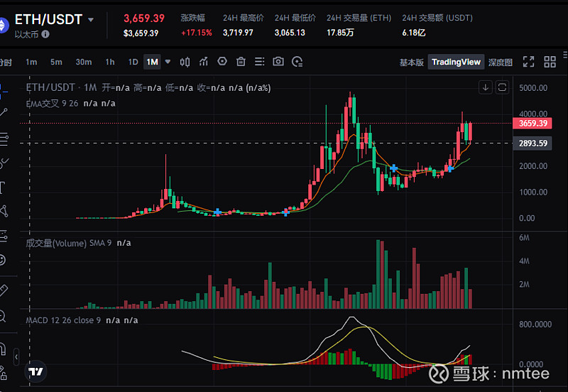
Task: Click the 24H low value 3,065.13
Action: (290, 33)
